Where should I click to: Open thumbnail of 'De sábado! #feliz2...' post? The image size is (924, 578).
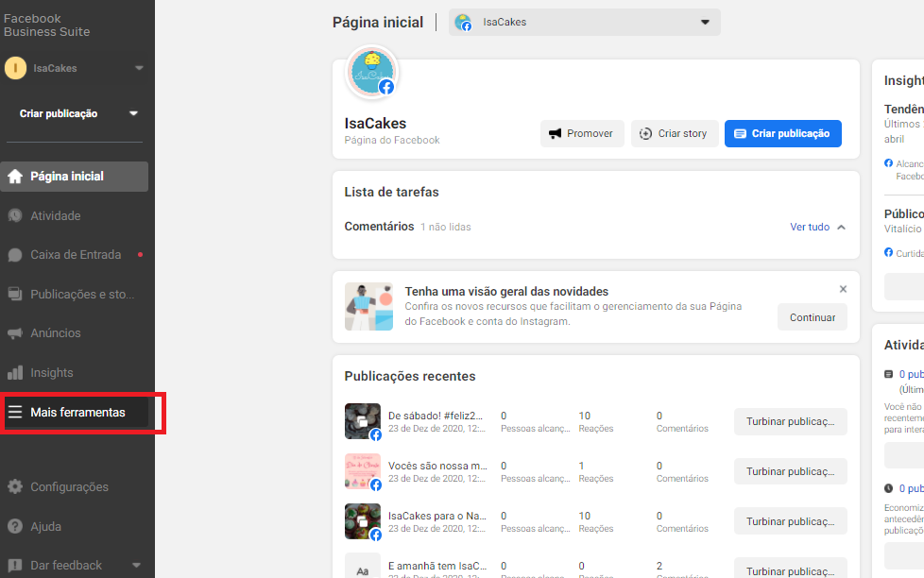(363, 421)
